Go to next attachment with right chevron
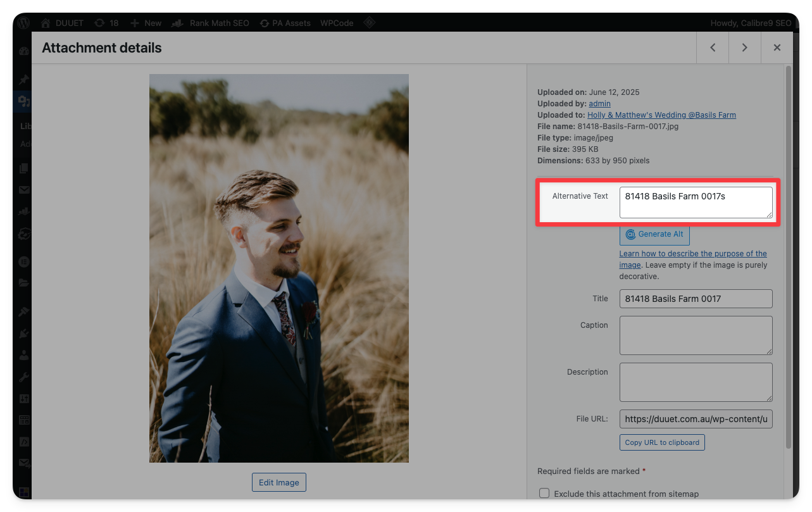 [745, 47]
